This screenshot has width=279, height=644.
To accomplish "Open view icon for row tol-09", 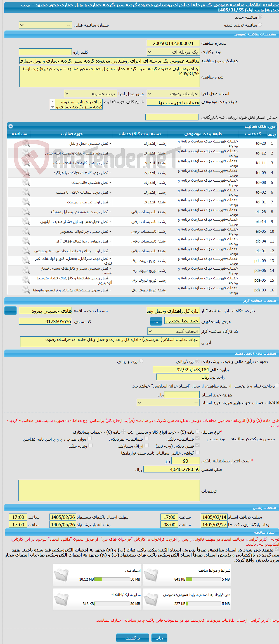I will [26, 173].
